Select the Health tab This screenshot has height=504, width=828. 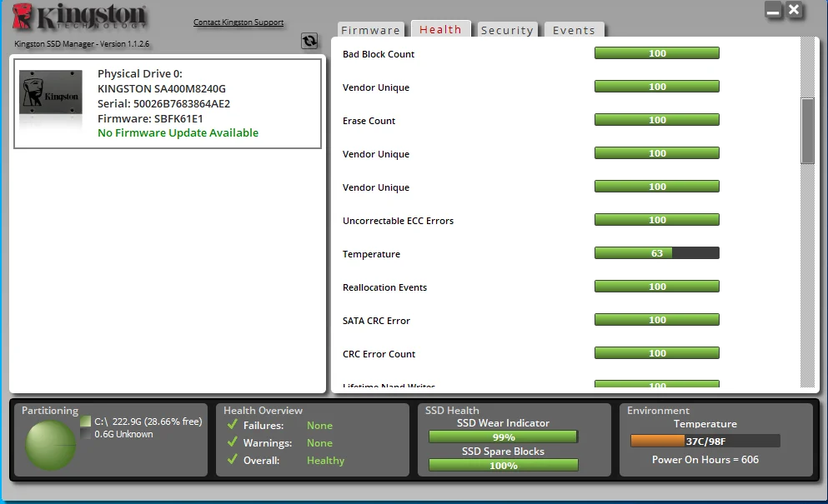[x=440, y=29]
